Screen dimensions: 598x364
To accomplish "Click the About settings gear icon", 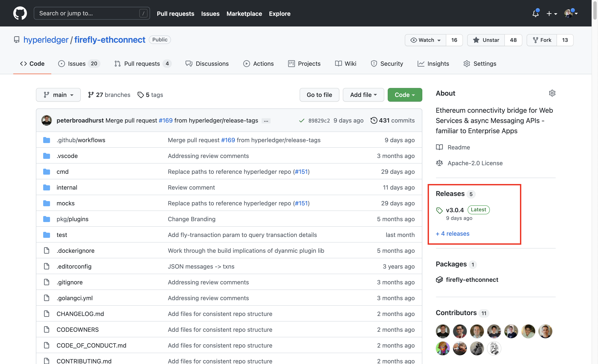I will tap(552, 93).
